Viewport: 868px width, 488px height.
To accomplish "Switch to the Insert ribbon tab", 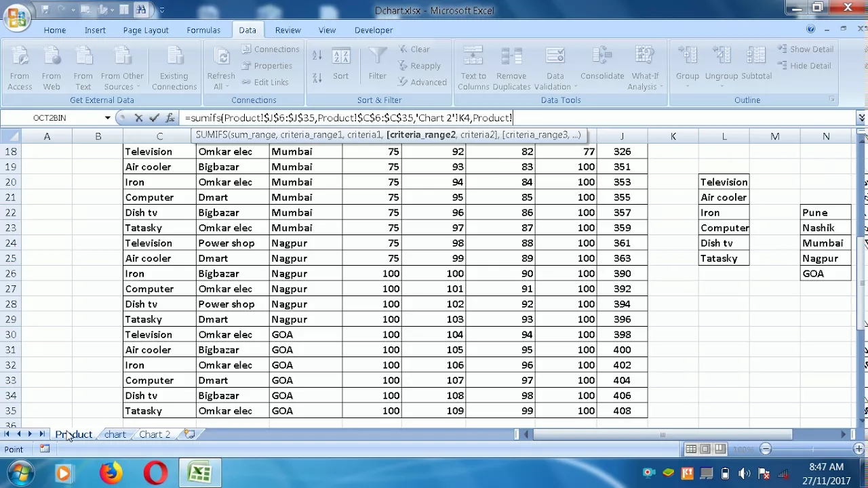I will click(95, 30).
